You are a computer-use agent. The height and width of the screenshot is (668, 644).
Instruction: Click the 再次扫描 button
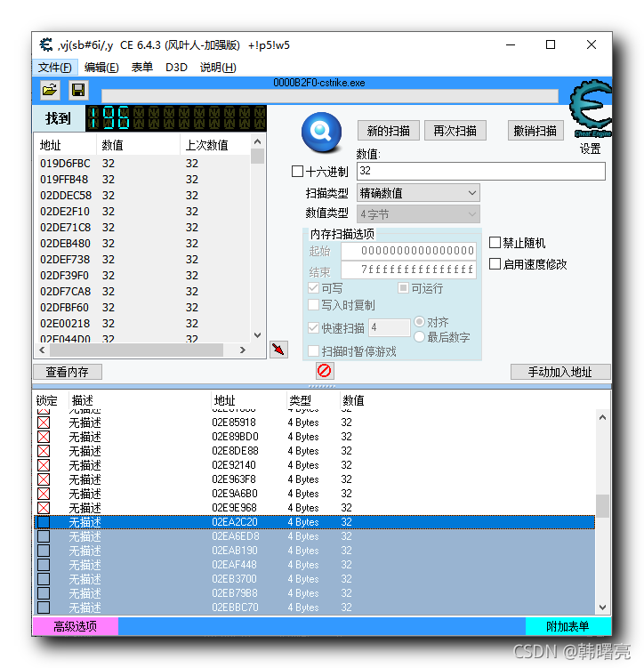[x=455, y=131]
